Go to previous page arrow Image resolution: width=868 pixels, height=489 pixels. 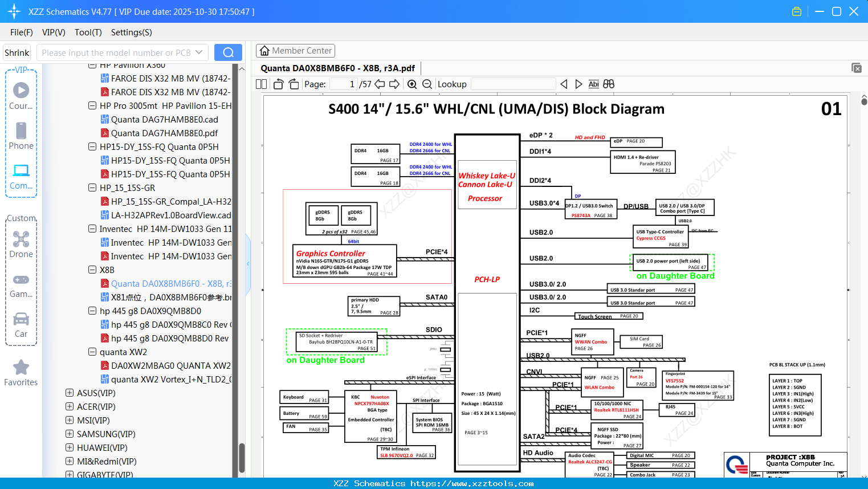coord(380,84)
